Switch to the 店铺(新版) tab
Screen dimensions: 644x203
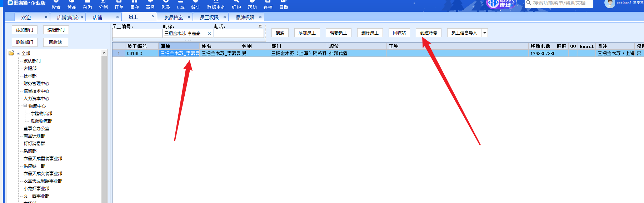pyautogui.click(x=68, y=17)
